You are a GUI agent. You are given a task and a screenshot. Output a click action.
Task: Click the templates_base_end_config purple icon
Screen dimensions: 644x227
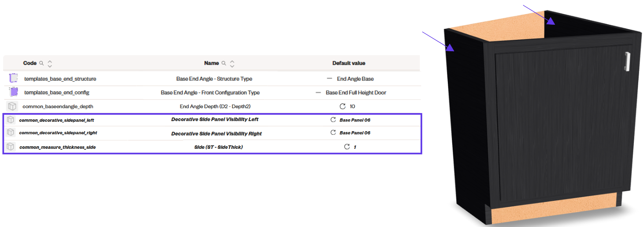[14, 92]
